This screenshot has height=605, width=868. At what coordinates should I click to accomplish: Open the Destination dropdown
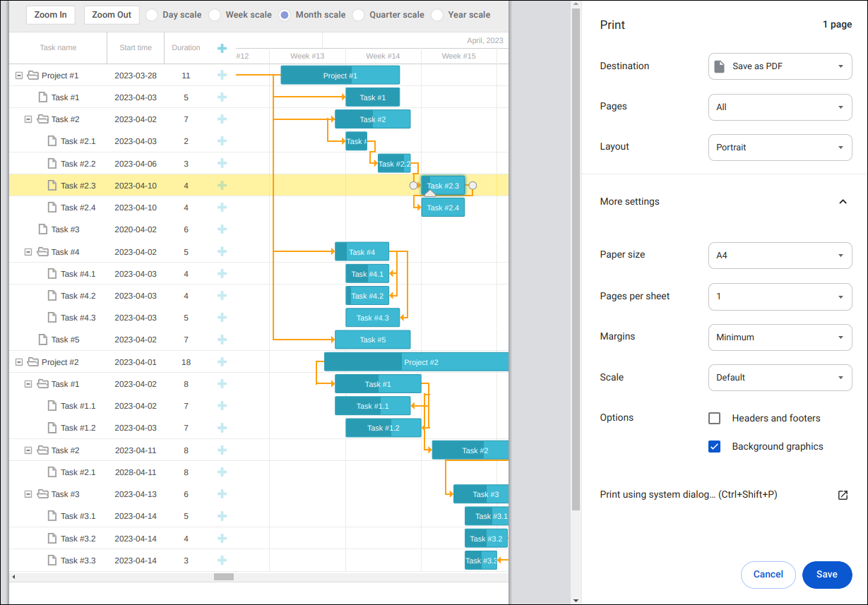pos(780,66)
